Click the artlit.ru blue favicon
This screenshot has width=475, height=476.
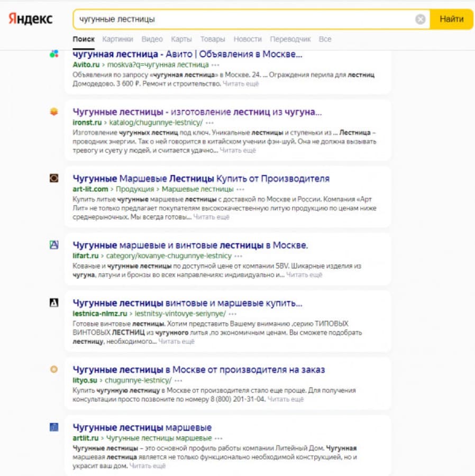tap(54, 427)
